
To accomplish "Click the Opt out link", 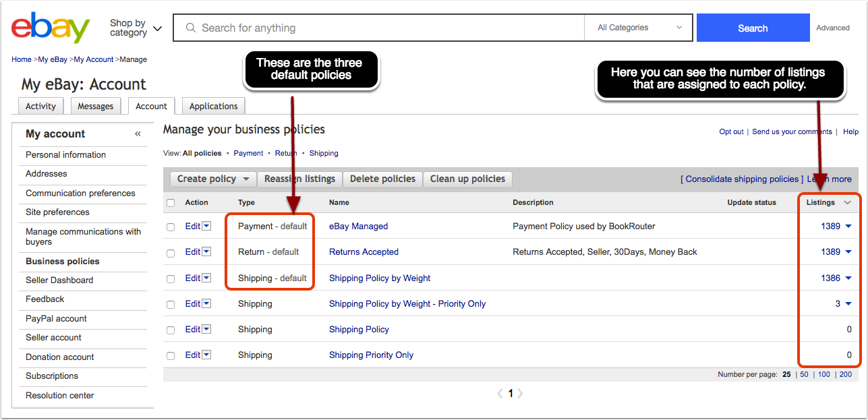I will click(731, 131).
